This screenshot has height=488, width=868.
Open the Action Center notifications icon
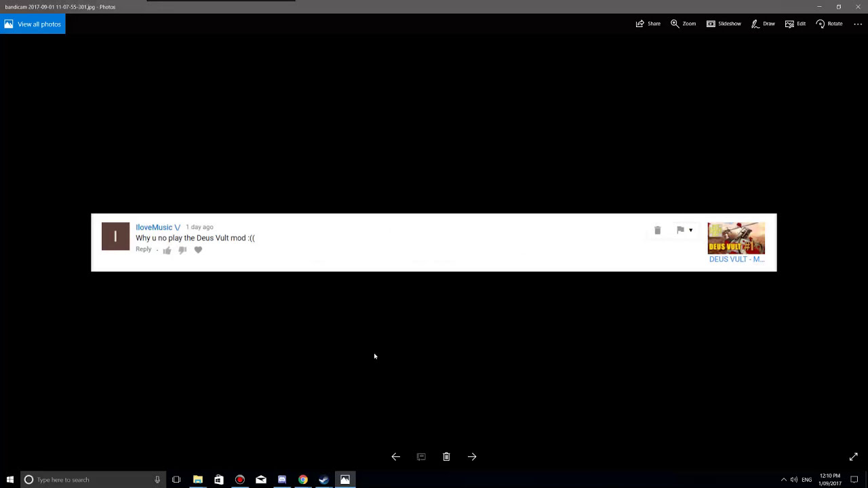tap(854, 480)
